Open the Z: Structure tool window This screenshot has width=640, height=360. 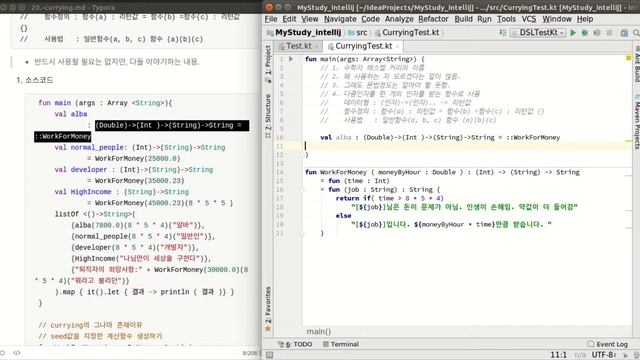coord(268,116)
